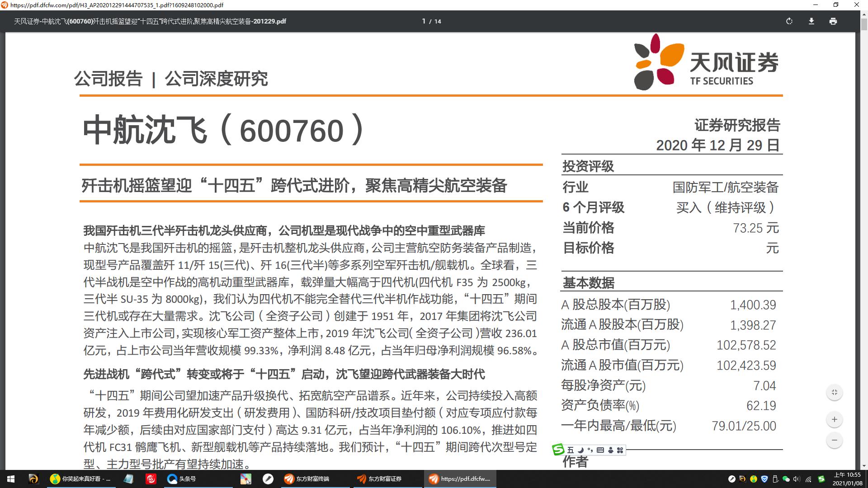The height and width of the screenshot is (488, 868).
Task: Click the 基本数据 section title
Action: coord(588,283)
